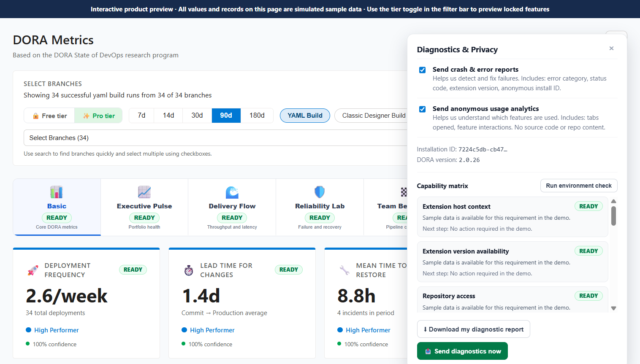The height and width of the screenshot is (364, 640).
Task: Open the Basic metrics tab
Action: click(57, 207)
